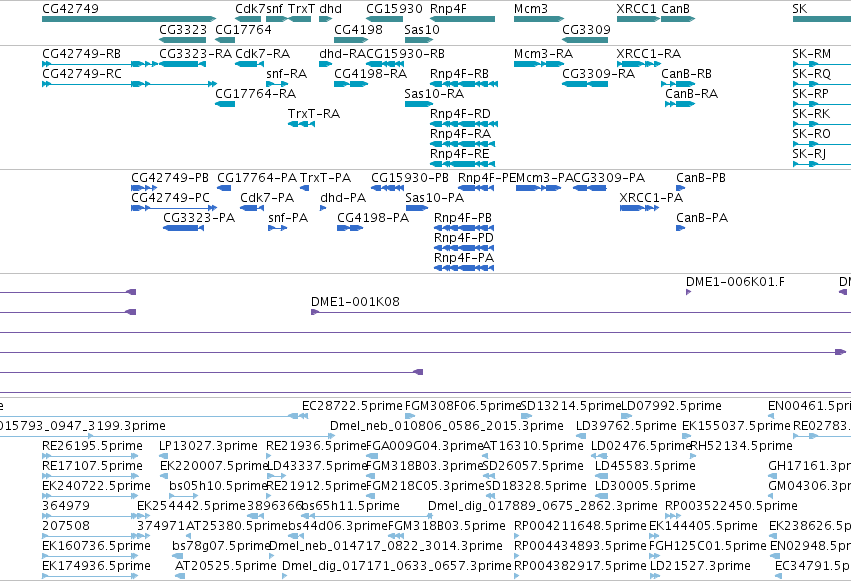Click the CanB-RA transcript label
The width and height of the screenshot is (851, 581).
coord(691,93)
